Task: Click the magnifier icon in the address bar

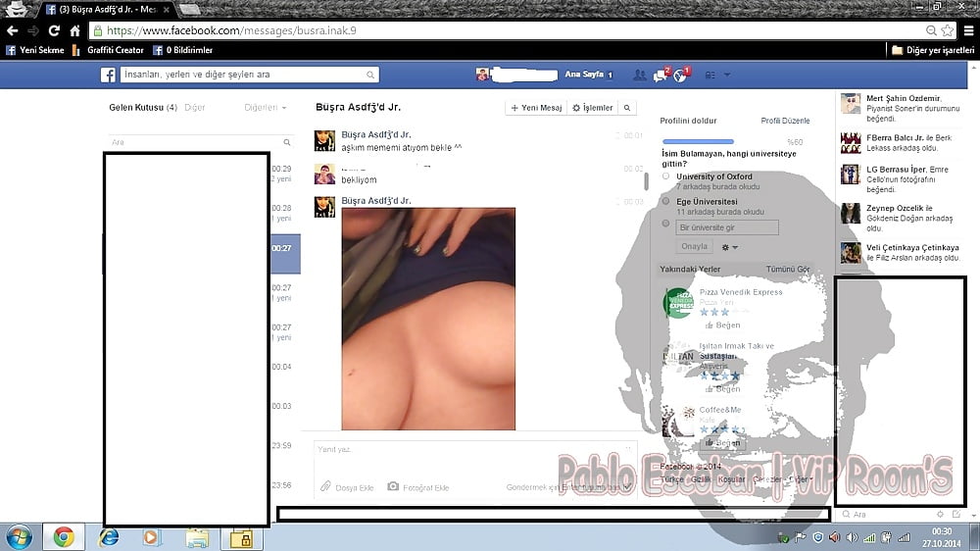Action: [931, 30]
